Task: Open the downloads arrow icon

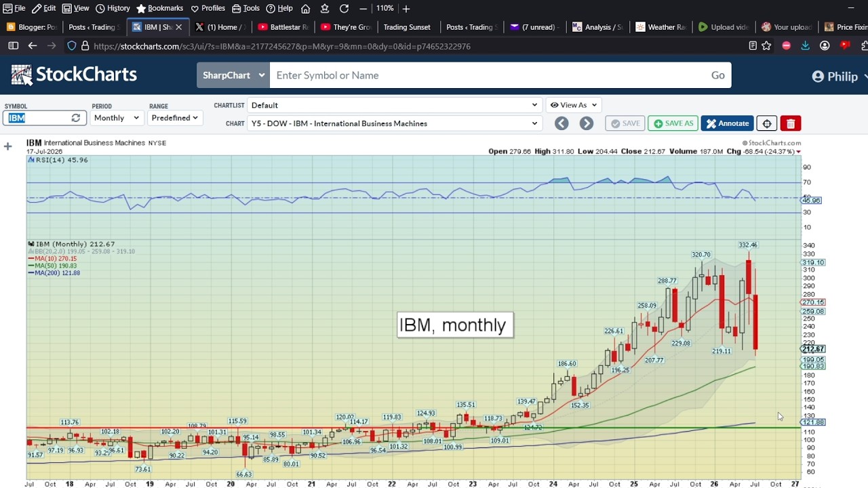Action: (805, 46)
